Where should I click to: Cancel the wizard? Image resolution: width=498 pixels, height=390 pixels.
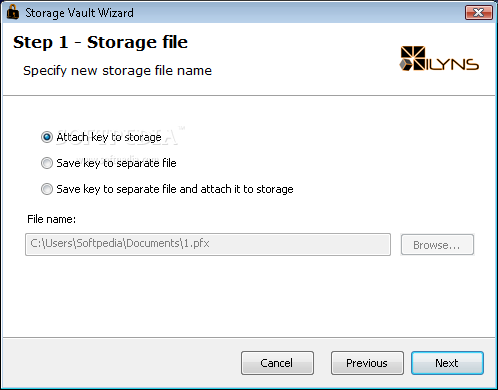pos(277,363)
